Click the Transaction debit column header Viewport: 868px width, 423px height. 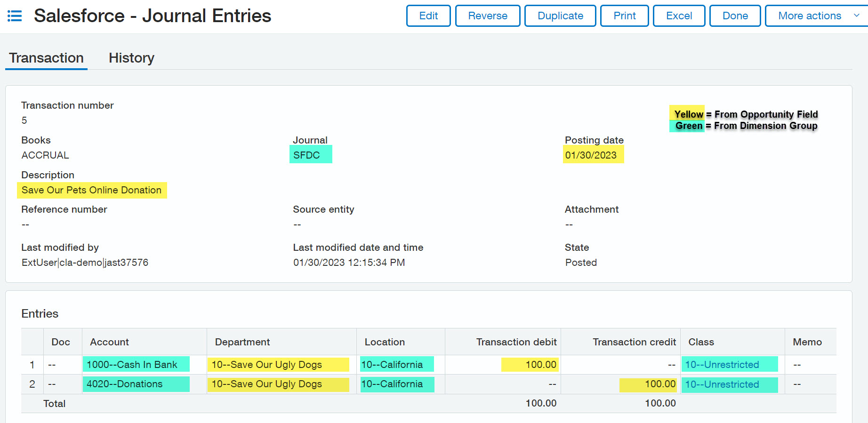pyautogui.click(x=516, y=342)
